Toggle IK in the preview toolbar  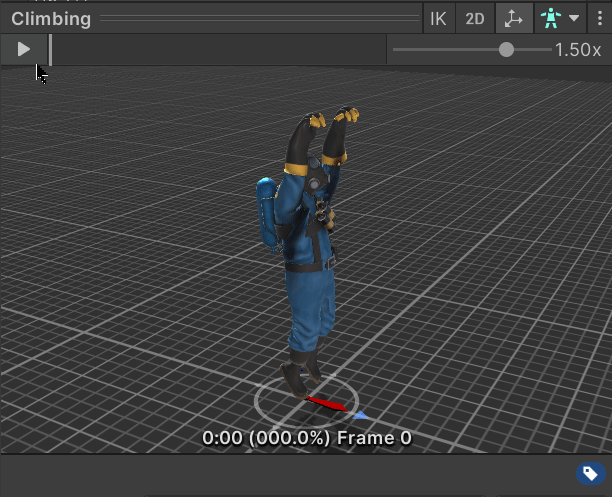coord(438,19)
